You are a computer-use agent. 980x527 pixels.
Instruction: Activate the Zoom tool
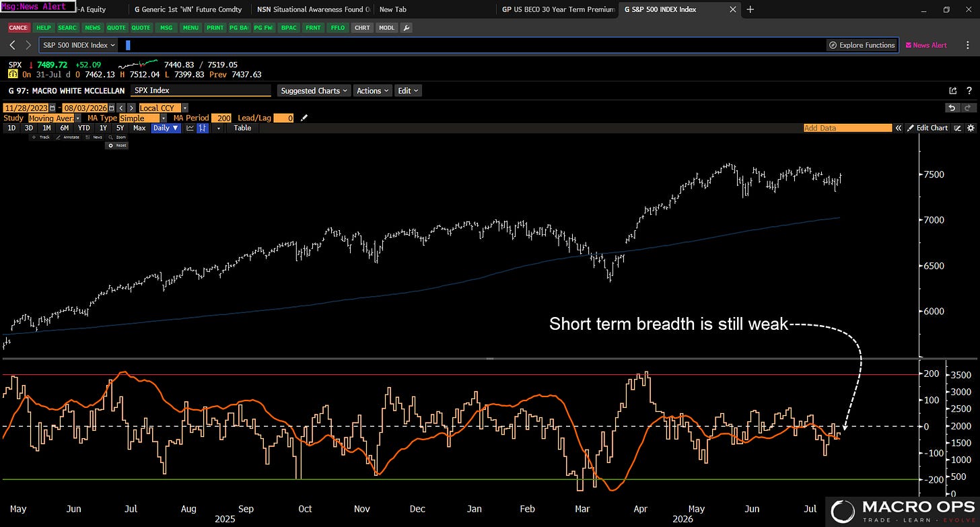click(116, 137)
